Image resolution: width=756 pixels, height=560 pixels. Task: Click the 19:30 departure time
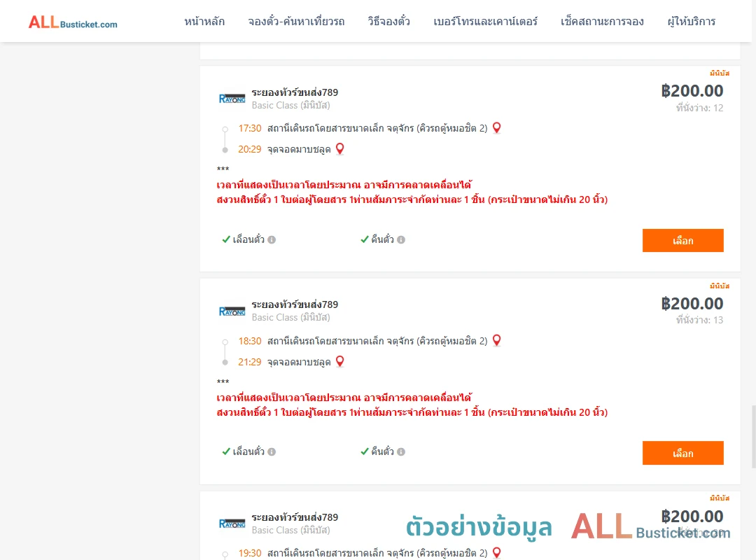tap(250, 553)
